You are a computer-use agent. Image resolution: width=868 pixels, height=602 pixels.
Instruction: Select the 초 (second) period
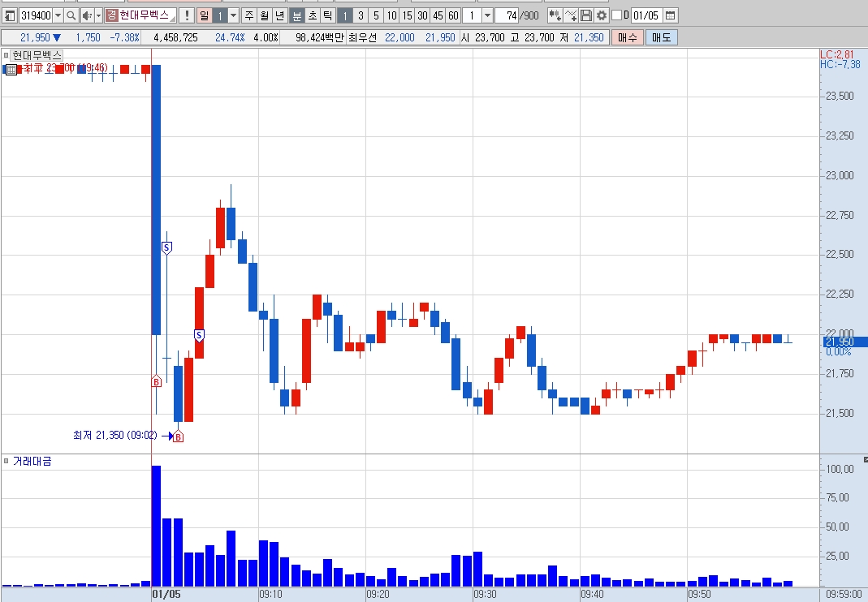point(313,15)
